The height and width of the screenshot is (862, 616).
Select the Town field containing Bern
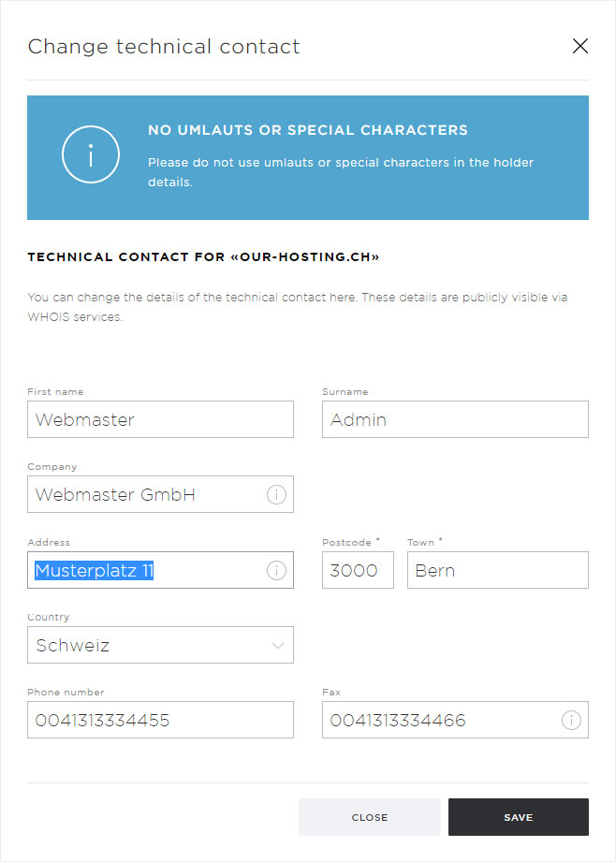click(498, 570)
